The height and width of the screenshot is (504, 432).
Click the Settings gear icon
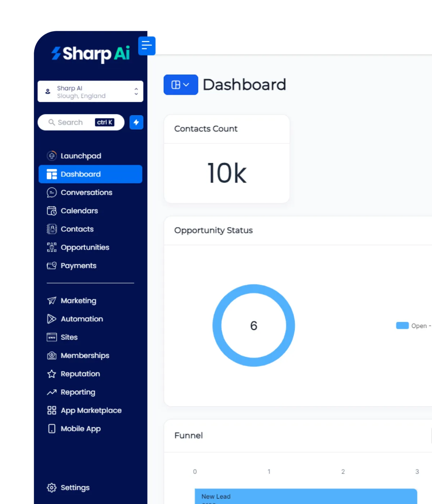tap(52, 488)
